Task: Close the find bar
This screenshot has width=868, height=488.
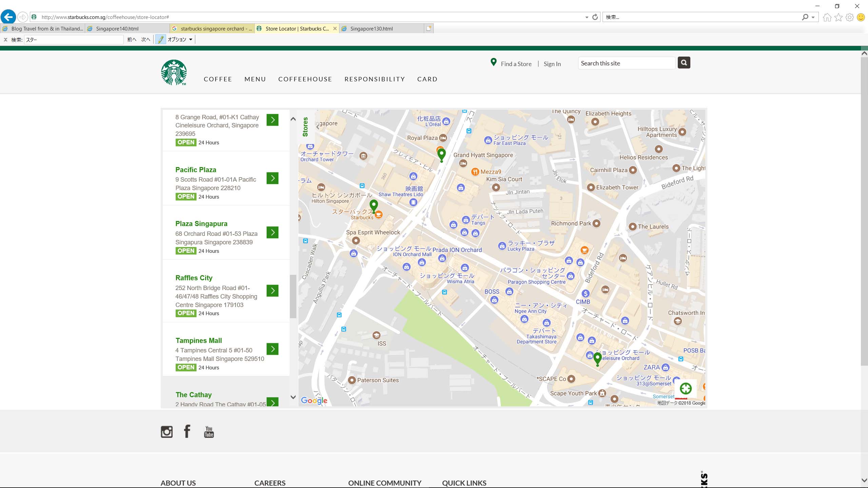Action: click(x=5, y=40)
